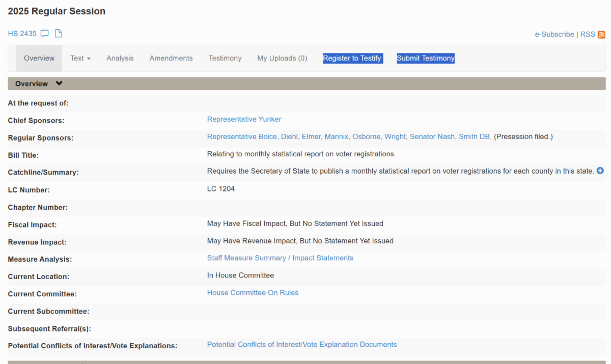Viewport: 611px width, 364px height.
Task: Open the document icon next to HB 2435
Action: click(59, 34)
